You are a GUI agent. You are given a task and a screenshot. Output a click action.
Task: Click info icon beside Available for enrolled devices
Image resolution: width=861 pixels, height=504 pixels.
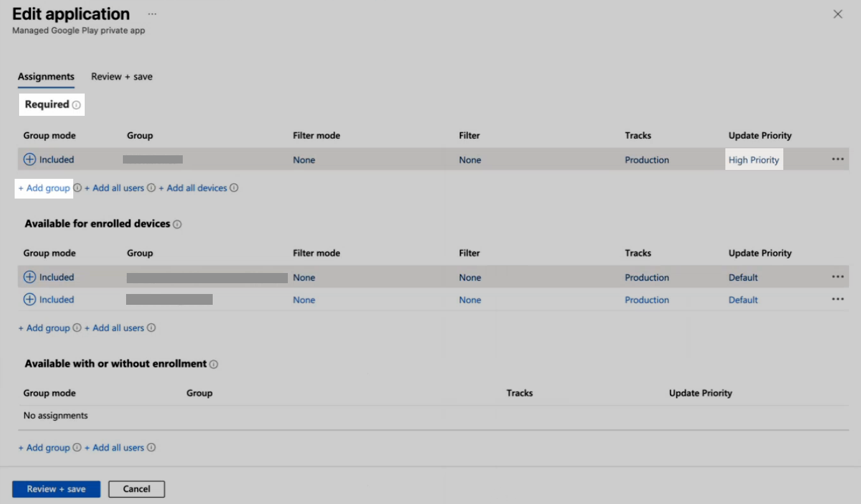177,225
